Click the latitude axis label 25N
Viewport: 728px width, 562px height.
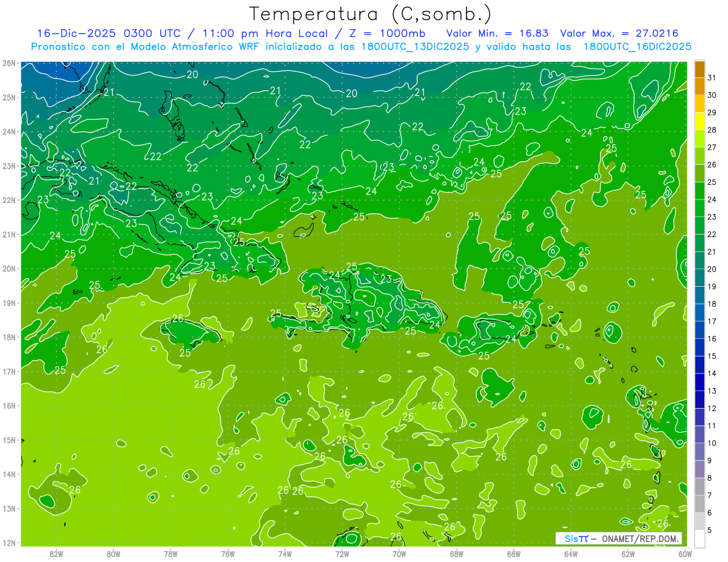pos(9,97)
